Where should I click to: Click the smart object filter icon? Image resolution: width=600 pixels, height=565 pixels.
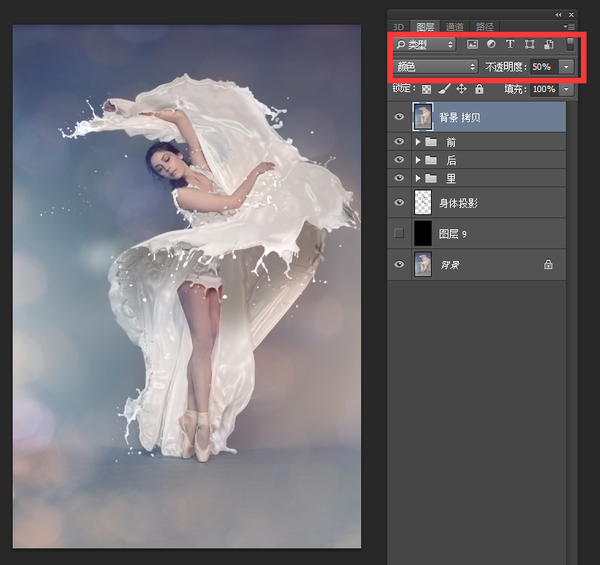click(x=548, y=45)
